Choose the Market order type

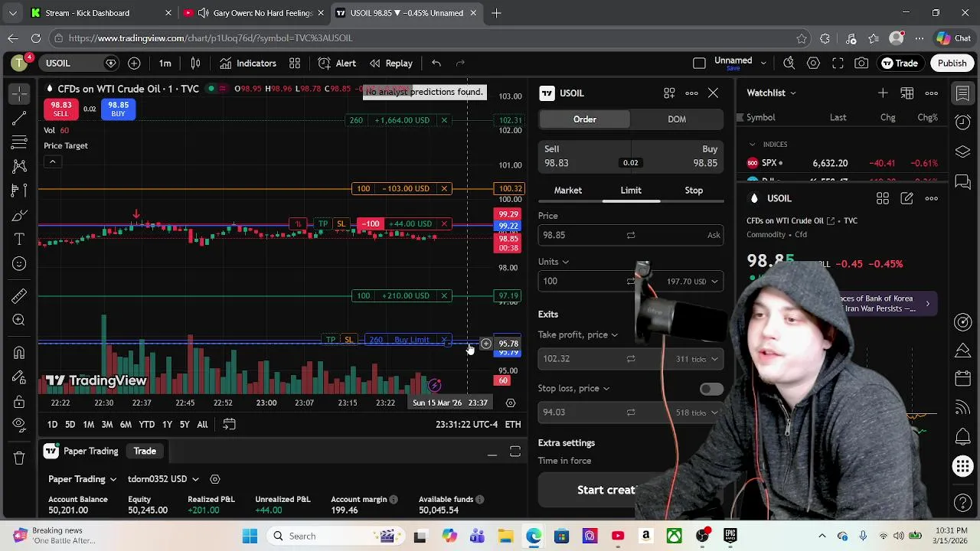[568, 191]
